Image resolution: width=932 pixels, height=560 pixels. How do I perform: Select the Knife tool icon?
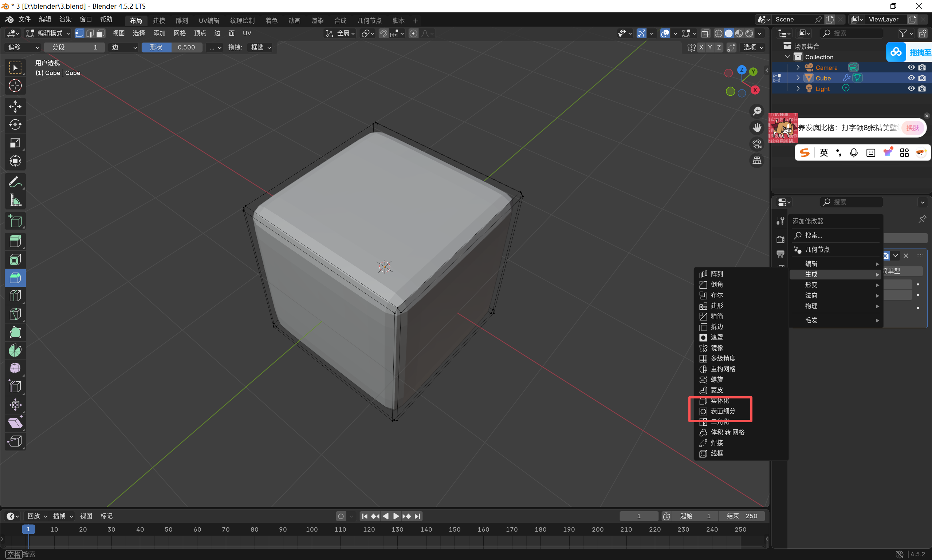point(15,314)
